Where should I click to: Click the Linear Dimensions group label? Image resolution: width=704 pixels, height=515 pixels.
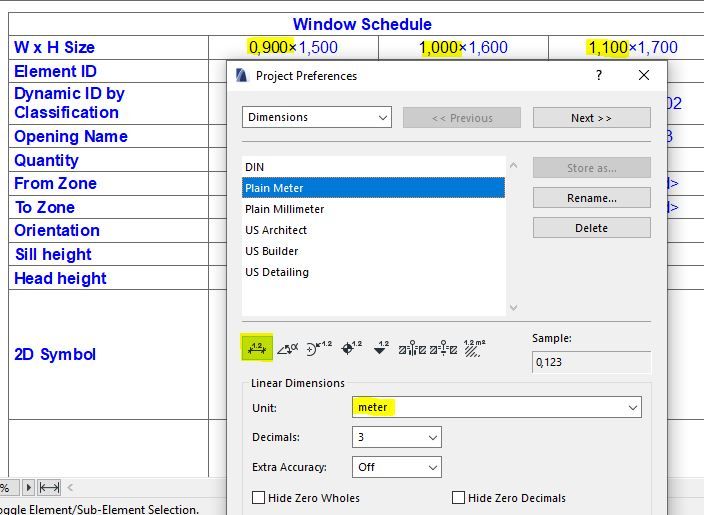298,383
